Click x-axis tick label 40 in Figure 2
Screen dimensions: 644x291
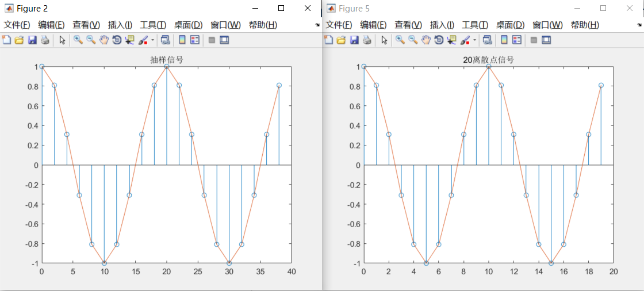pyautogui.click(x=291, y=271)
